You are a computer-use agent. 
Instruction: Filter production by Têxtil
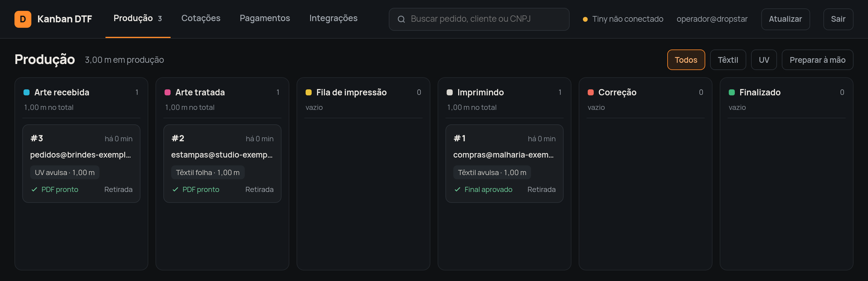point(728,60)
